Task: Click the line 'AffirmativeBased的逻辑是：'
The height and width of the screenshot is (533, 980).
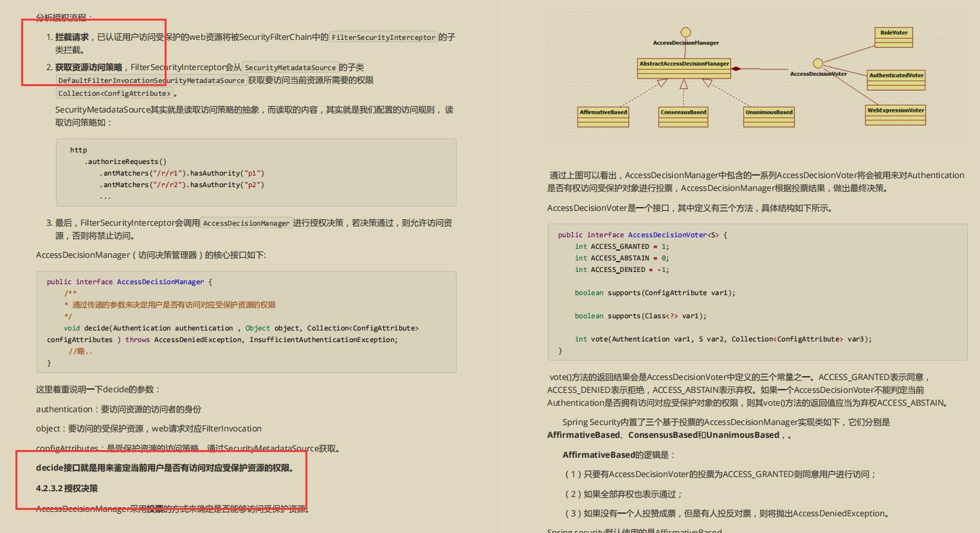Action: 619,455
